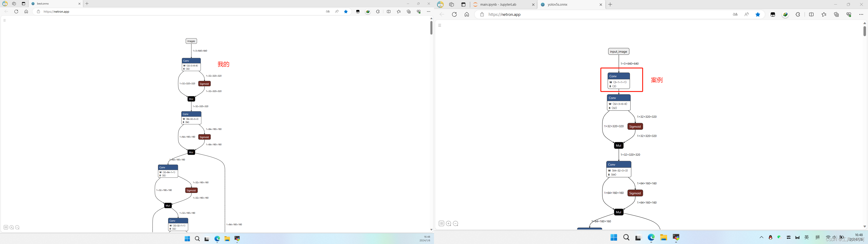Click read aloud icon in right browser address bar
The width and height of the screenshot is (868, 244).
pos(747,14)
